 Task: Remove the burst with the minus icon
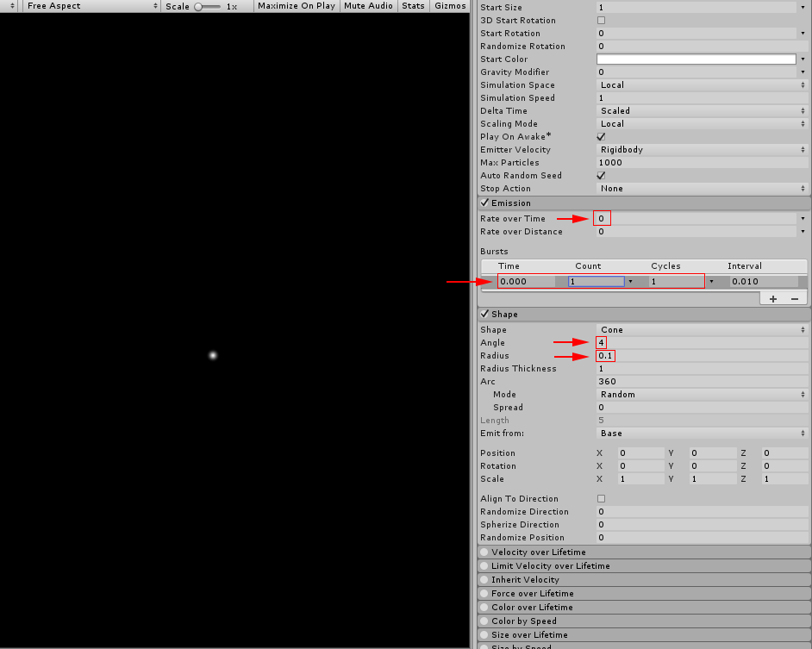click(795, 299)
